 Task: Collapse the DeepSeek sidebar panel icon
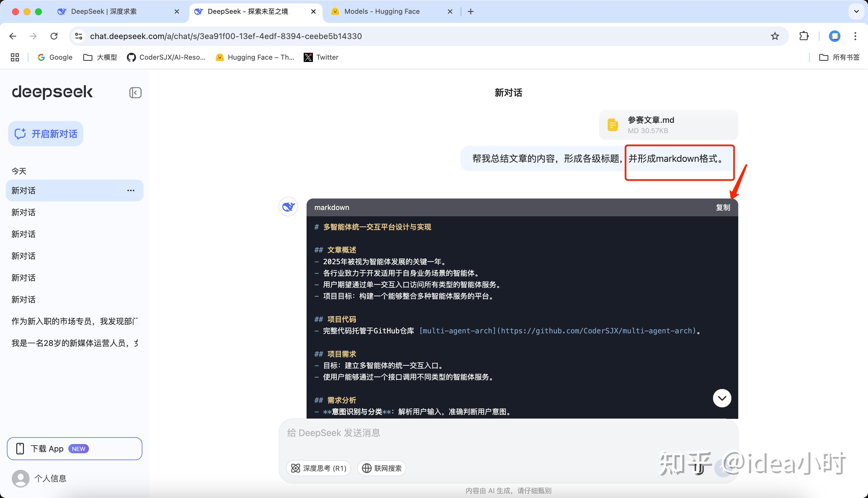[135, 93]
